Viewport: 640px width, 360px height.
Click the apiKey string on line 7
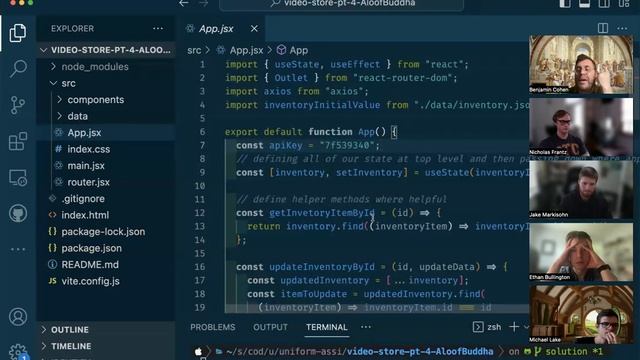347,145
